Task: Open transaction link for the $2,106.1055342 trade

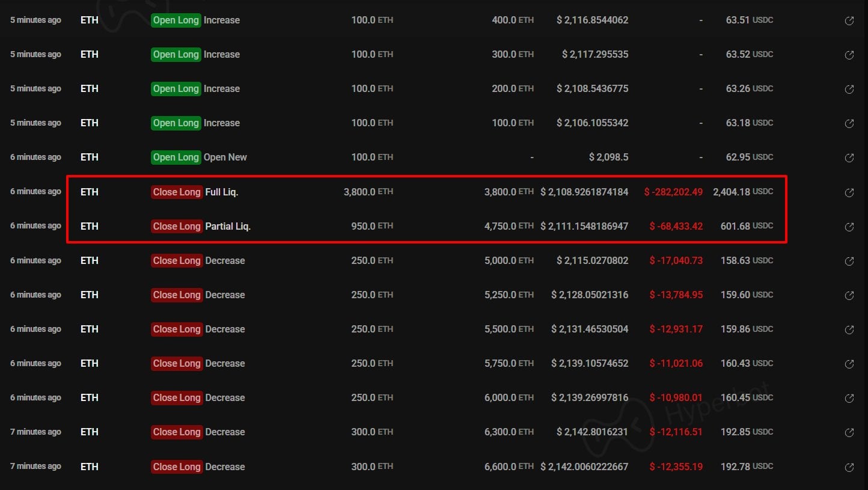Action: tap(849, 123)
